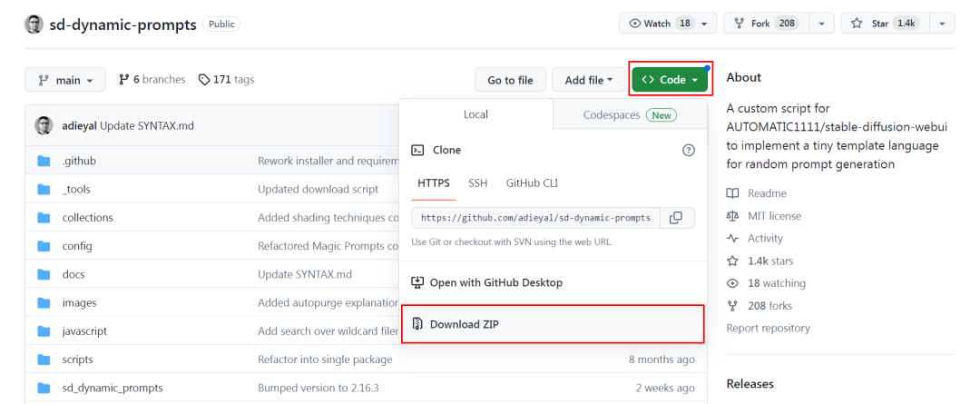Click the zip file icon beside Download ZIP
The height and width of the screenshot is (404, 980).
417,324
